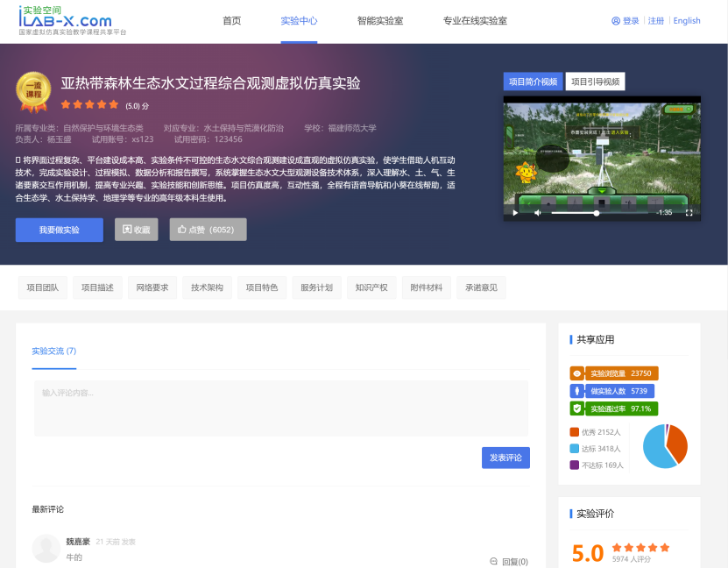Open 智能实验室 in the top navigation

point(380,21)
